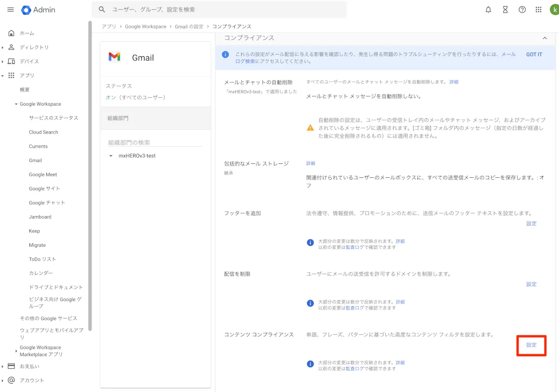The image size is (559, 392).
Task: Open the hourglass tasks icon
Action: (505, 9)
